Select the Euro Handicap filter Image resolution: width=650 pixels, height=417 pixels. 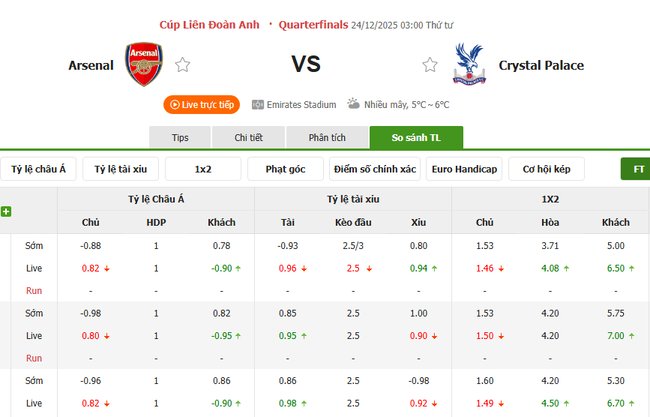pos(463,169)
